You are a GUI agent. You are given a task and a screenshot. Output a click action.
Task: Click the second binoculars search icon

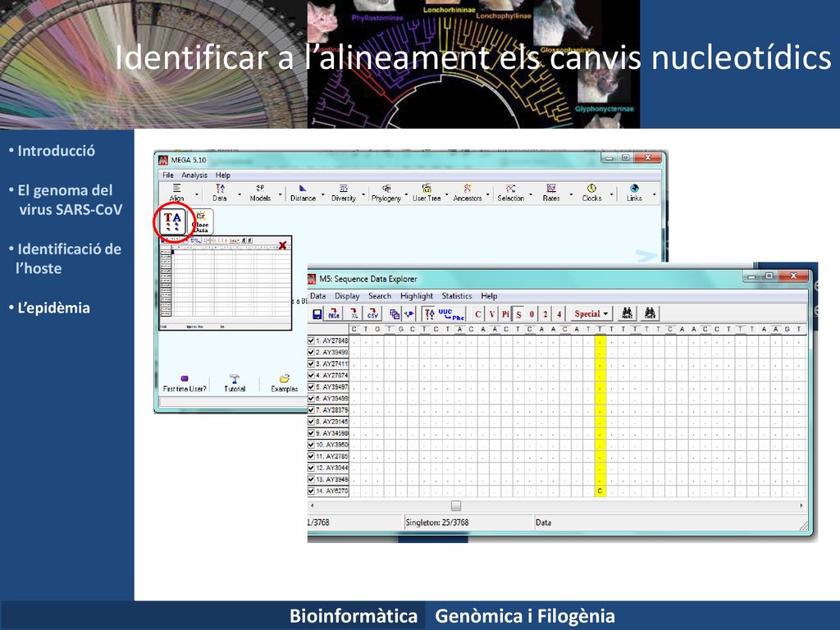650,313
